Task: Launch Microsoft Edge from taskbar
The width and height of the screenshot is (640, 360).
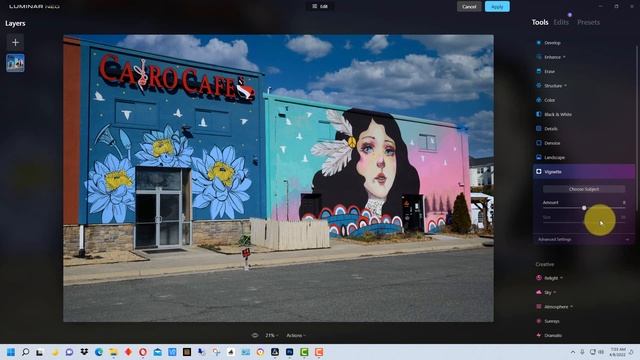Action: pyautogui.click(x=99, y=352)
